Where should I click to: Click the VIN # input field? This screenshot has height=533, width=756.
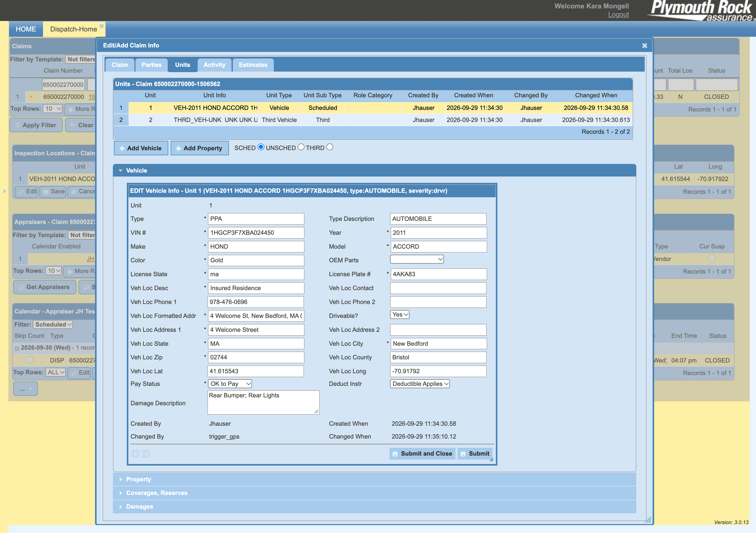click(256, 233)
